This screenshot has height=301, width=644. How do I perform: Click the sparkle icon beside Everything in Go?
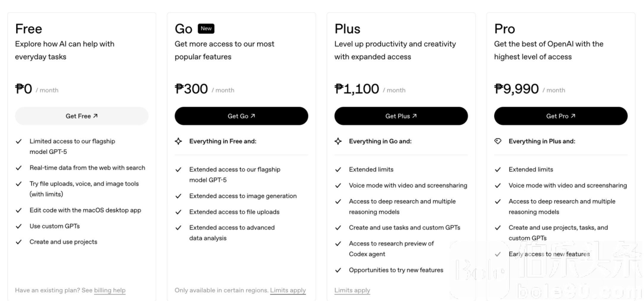tap(338, 141)
